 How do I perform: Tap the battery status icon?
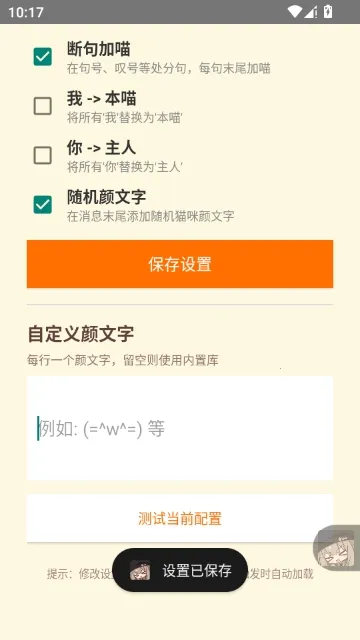328,12
